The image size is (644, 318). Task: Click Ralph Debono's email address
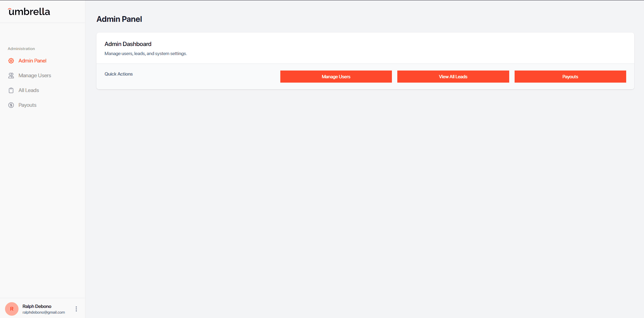click(44, 312)
